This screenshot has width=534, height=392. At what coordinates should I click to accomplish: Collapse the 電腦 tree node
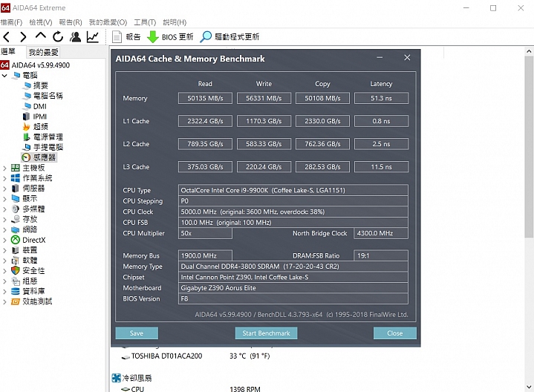pyautogui.click(x=4, y=75)
